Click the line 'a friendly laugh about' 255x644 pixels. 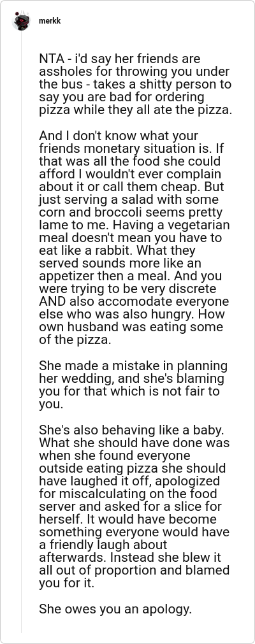(103, 545)
